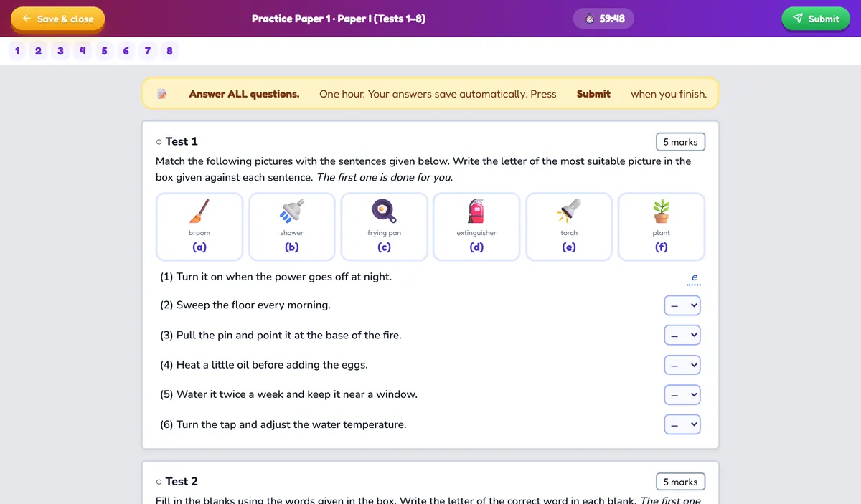Click the back arrow icon on Save & close

pyautogui.click(x=27, y=19)
